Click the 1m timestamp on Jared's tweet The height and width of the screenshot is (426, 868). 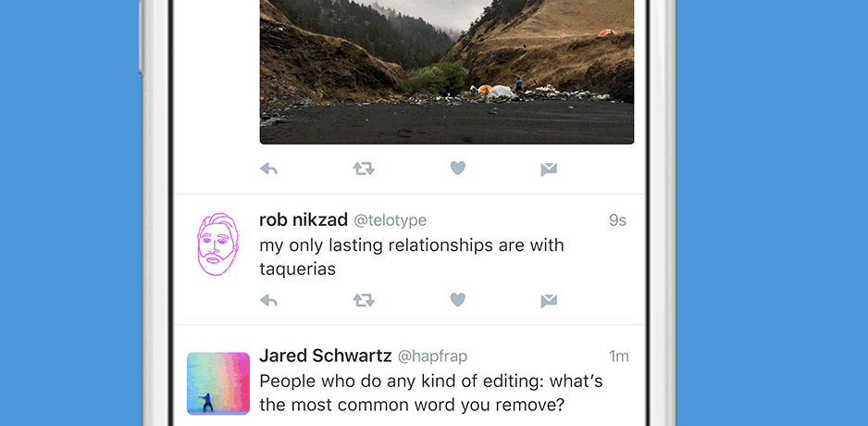click(x=618, y=357)
